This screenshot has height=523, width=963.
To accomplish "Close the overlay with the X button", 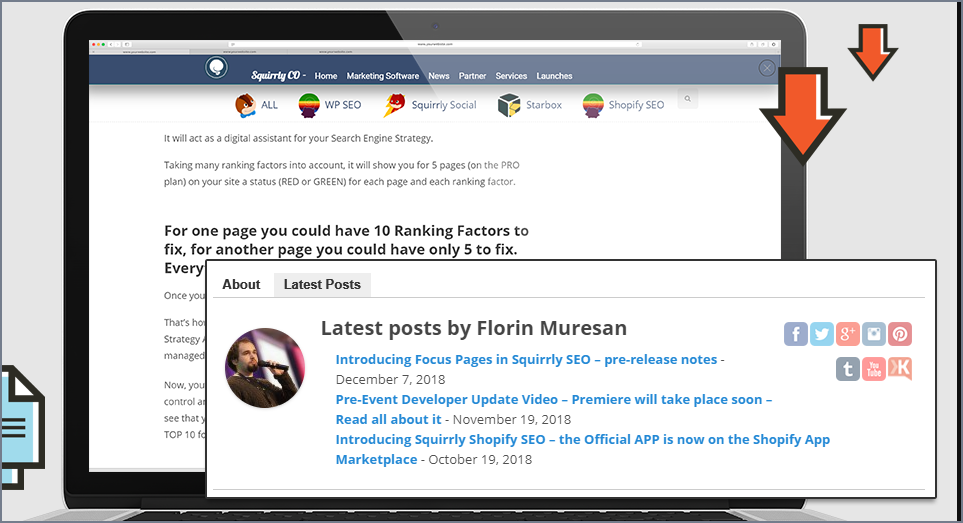I will coord(766,68).
